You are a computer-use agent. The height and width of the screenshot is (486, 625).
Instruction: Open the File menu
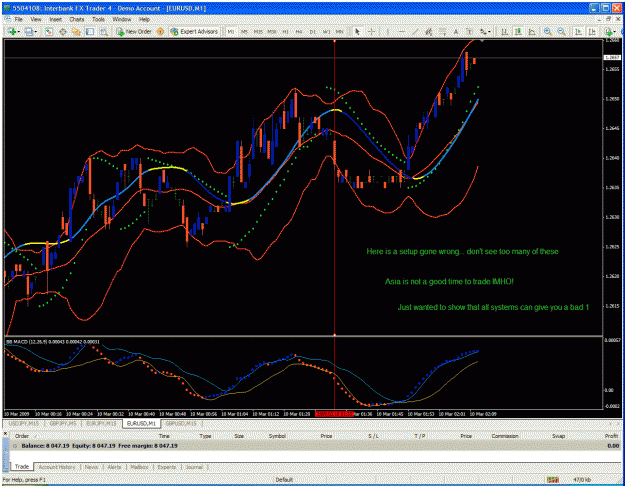pos(18,19)
